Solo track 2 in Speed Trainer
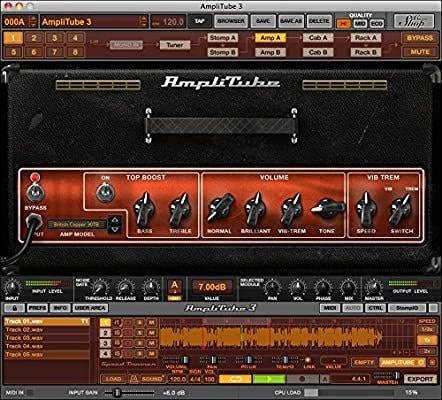The height and width of the screenshot is (400, 442). click(140, 333)
